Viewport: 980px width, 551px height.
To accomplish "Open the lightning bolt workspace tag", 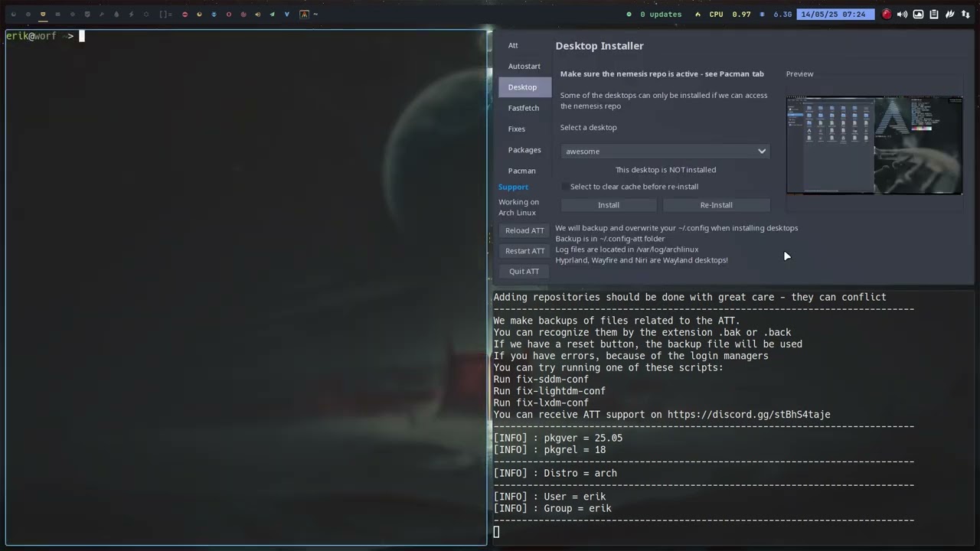I will 131,14.
